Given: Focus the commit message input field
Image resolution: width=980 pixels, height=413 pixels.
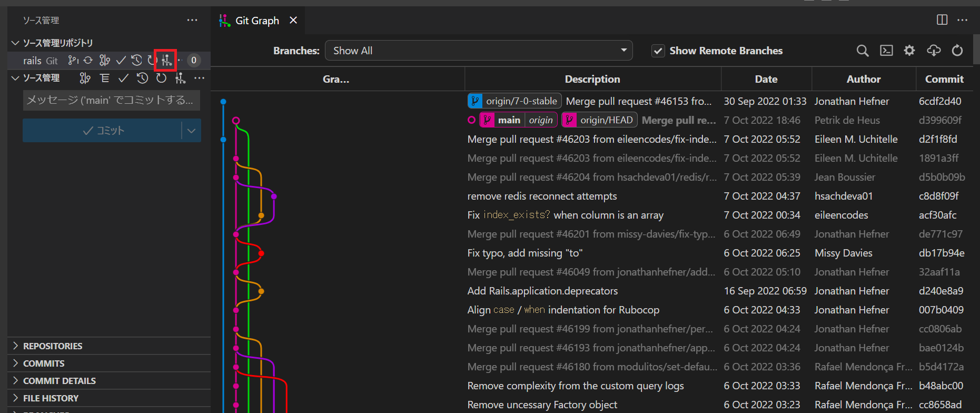Looking at the screenshot, I should [x=111, y=100].
